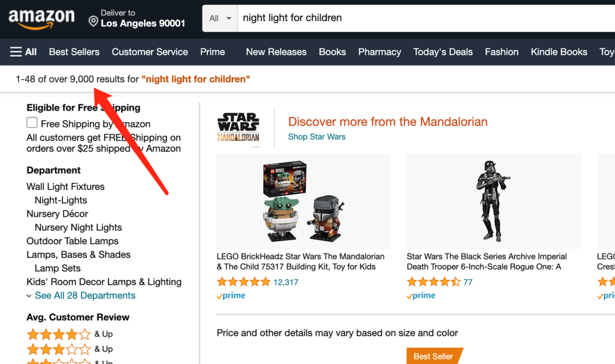Click the Amazon logo
This screenshot has width=615, height=364.
pyautogui.click(x=42, y=19)
